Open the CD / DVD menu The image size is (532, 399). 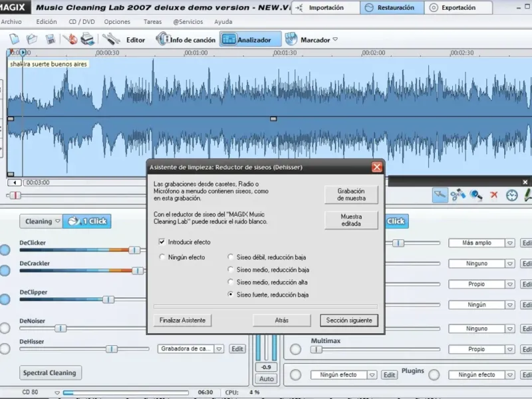pos(82,22)
